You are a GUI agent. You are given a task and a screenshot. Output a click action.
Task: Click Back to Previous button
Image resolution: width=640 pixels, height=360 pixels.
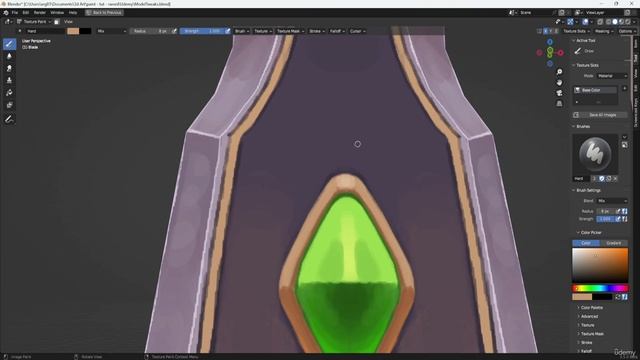[x=104, y=13]
